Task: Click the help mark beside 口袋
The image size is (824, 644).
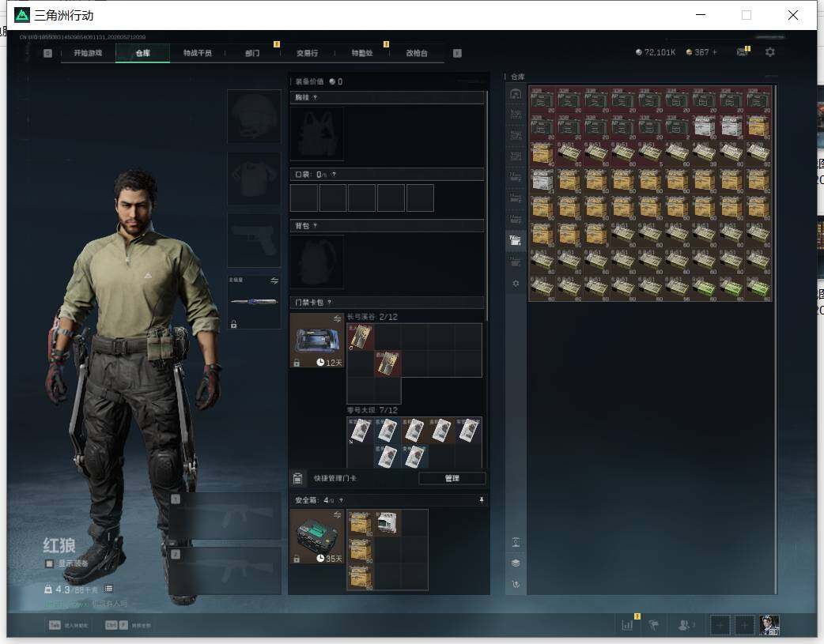Action: [334, 175]
